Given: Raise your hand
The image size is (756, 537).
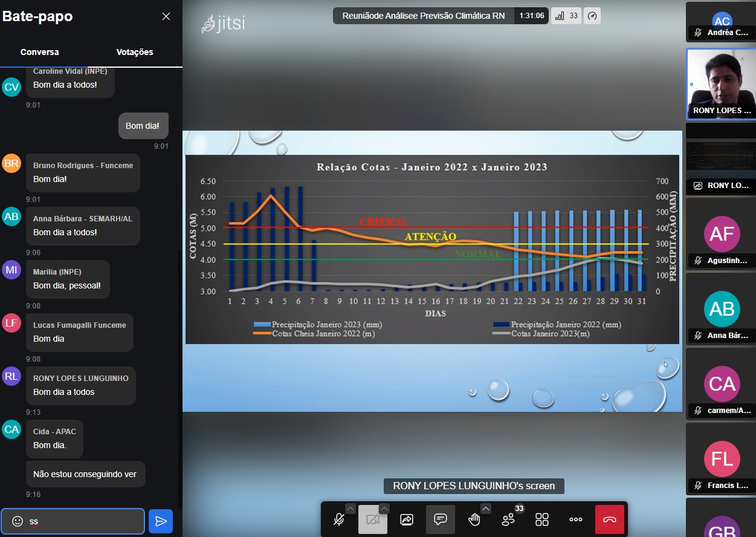Looking at the screenshot, I should 474,519.
